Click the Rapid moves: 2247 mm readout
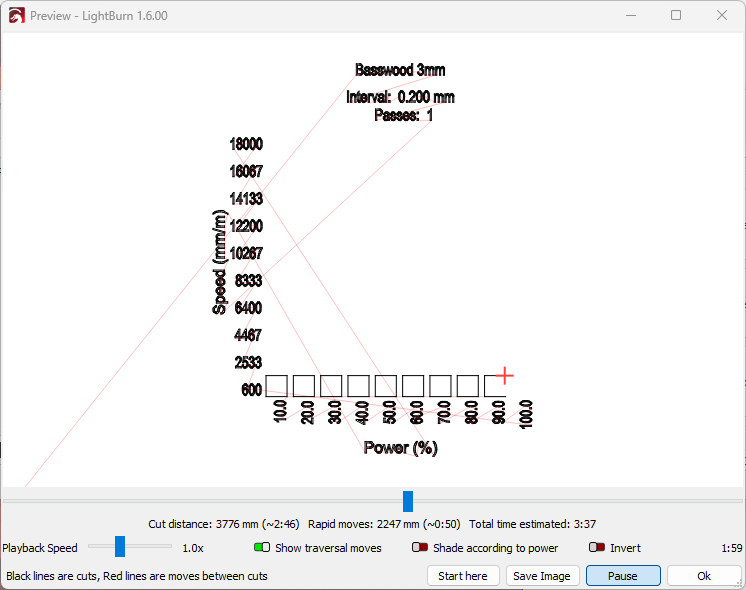Image resolution: width=746 pixels, height=590 pixels. pos(384,524)
